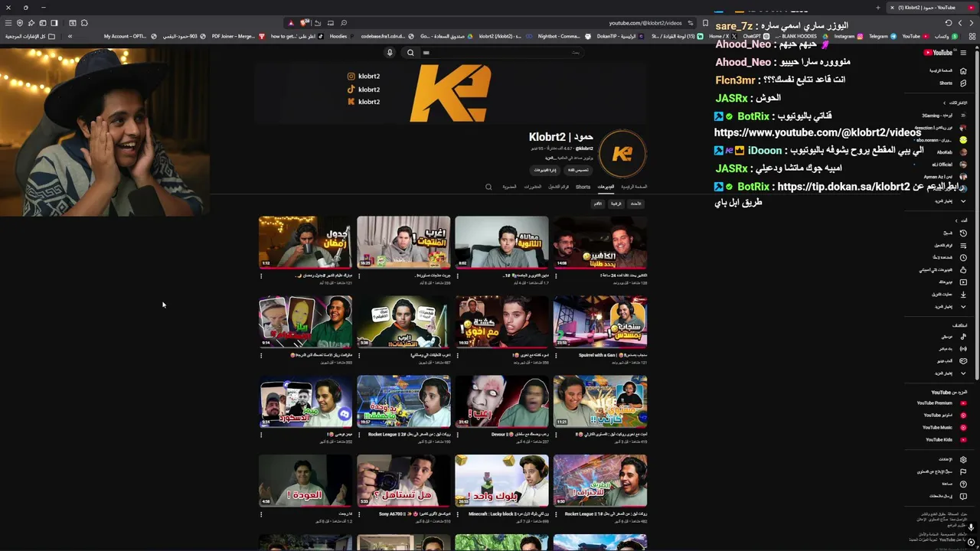
Task: Open Settings gear in YouTube sidebar
Action: click(963, 460)
